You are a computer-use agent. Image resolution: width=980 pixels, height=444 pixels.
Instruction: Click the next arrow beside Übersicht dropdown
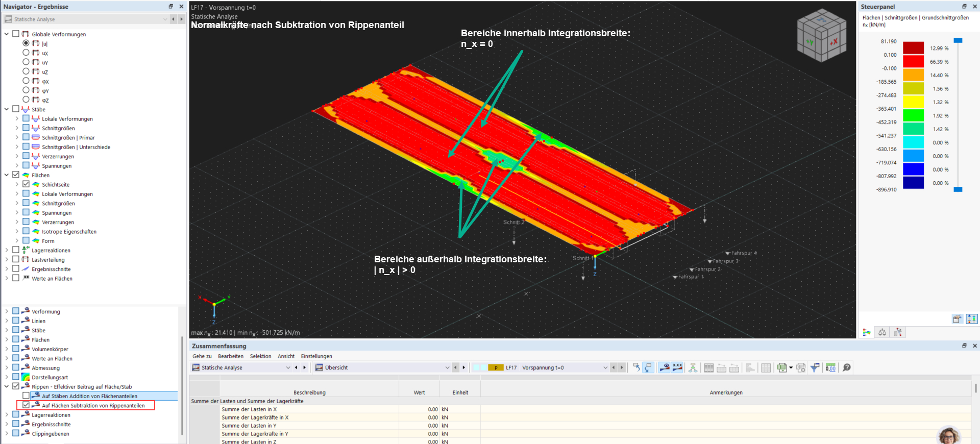click(x=463, y=367)
